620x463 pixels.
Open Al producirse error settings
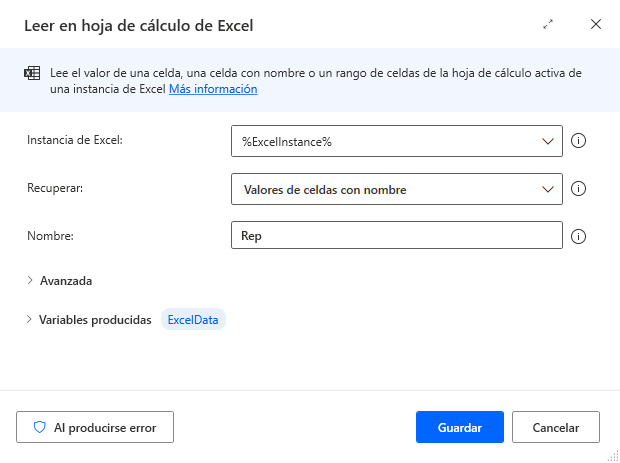tap(95, 427)
